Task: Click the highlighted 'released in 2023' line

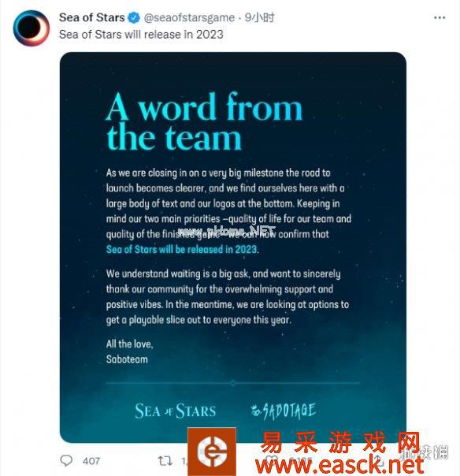Action: 182,249
